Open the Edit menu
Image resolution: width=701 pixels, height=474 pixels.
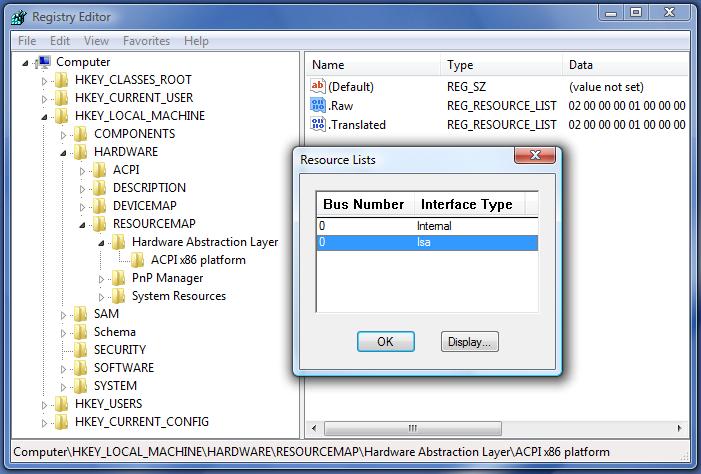[x=60, y=41]
